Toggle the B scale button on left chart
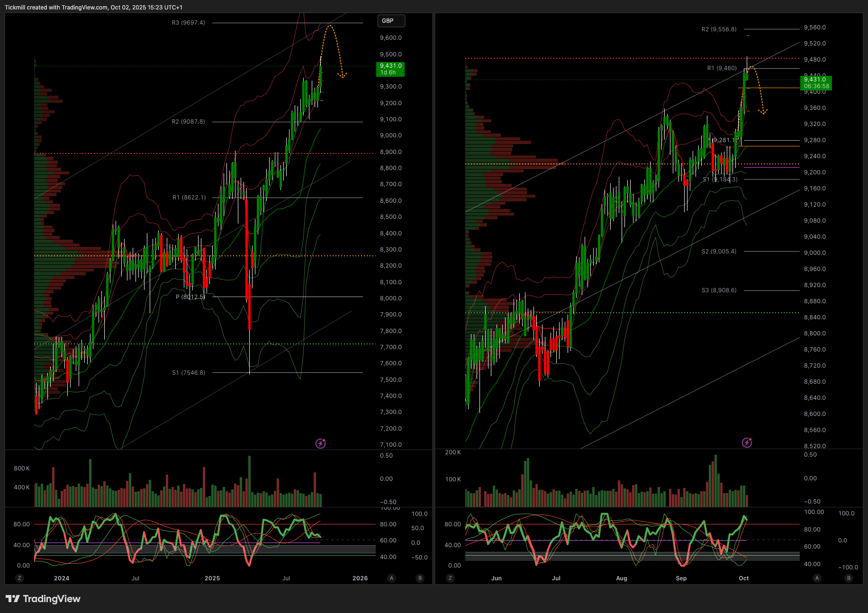The width and height of the screenshot is (868, 613). coord(420,578)
